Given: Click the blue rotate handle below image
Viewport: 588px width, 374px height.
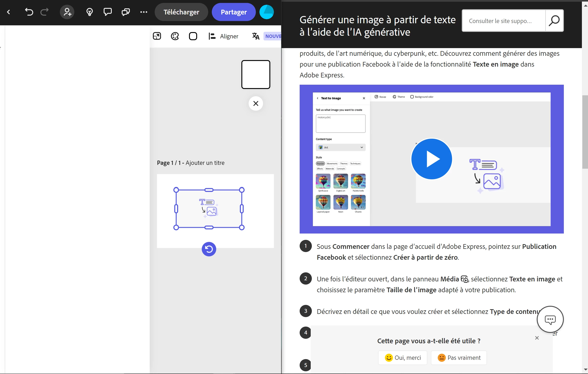Looking at the screenshot, I should pos(209,249).
